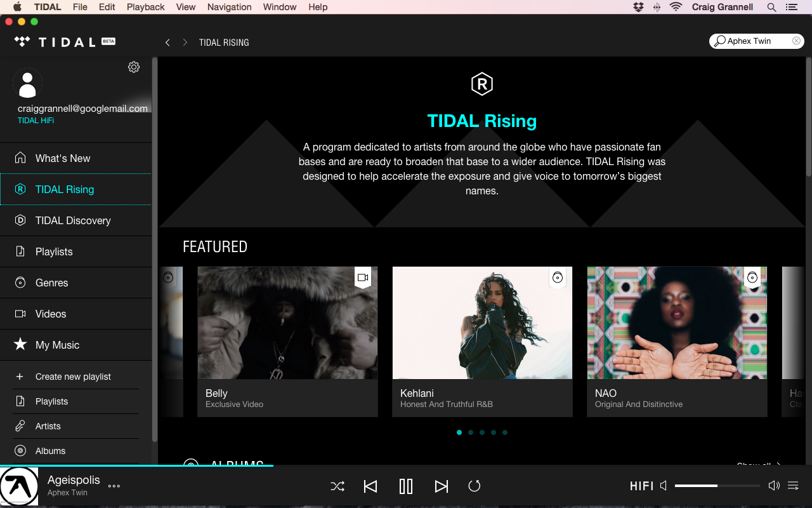Click the TIDAL logo icon
This screenshot has width=812, height=508.
click(22, 42)
